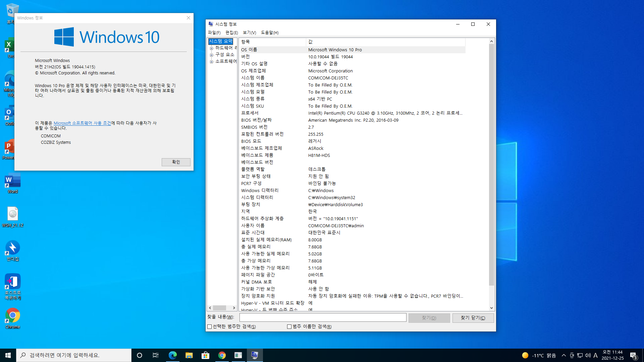The width and height of the screenshot is (644, 362).
Task: Toggle the Korean/English IME indicator
Action: [x=595, y=355]
